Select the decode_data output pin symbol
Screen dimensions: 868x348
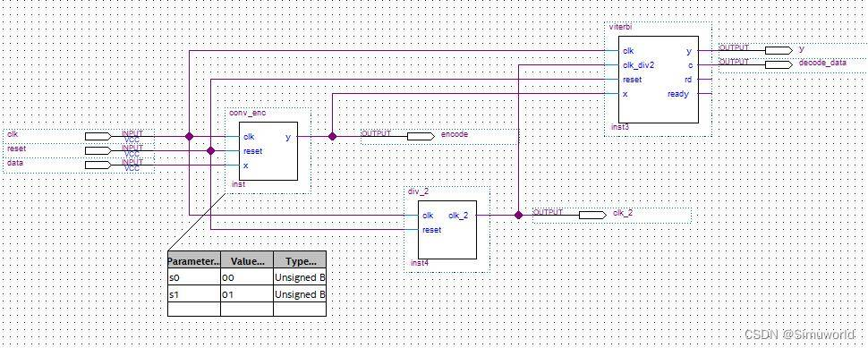[779, 64]
